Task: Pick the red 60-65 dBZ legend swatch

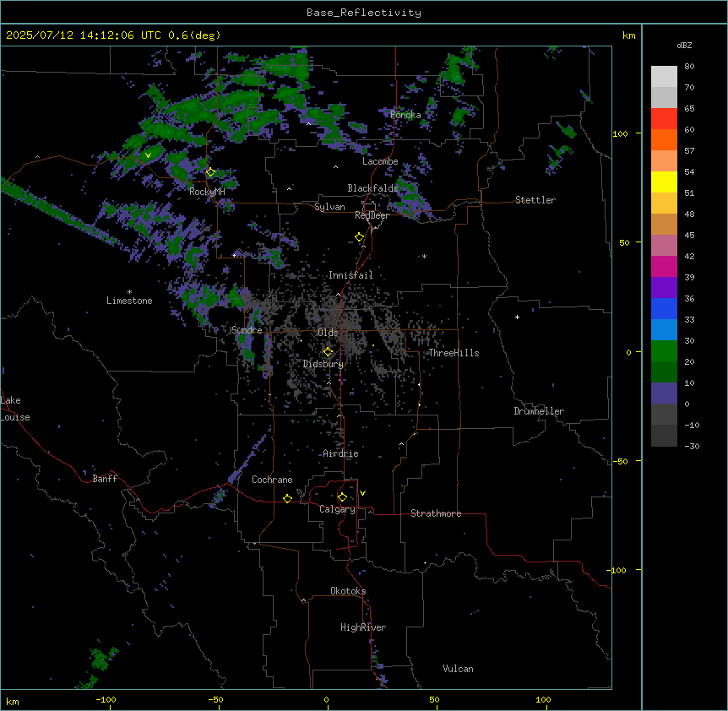Action: 664,119
